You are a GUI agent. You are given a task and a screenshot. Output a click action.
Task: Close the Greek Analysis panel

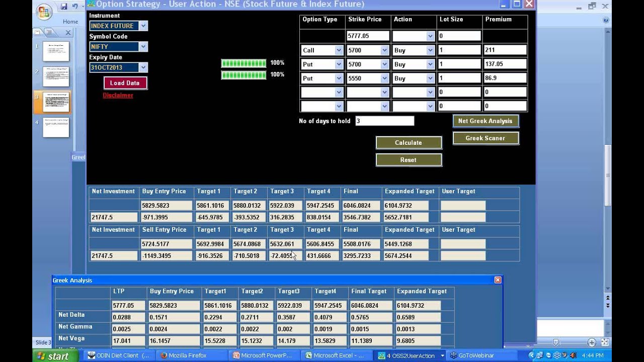tap(498, 280)
